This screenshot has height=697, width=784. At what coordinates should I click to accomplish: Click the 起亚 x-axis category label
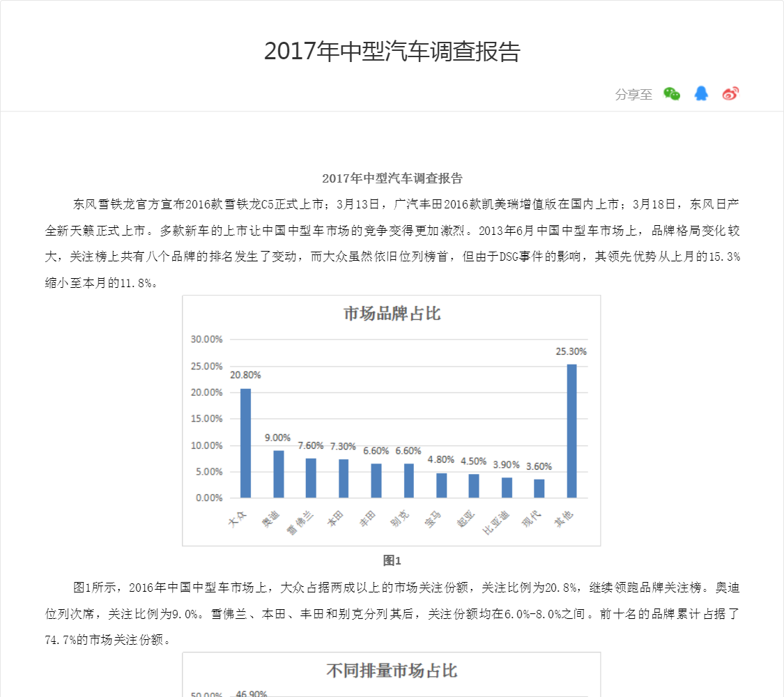[x=466, y=519]
